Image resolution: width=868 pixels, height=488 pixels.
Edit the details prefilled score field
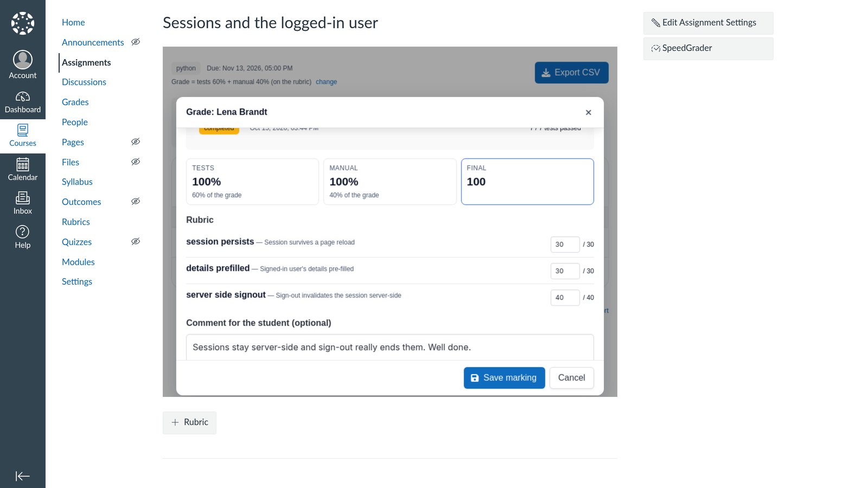pyautogui.click(x=565, y=271)
